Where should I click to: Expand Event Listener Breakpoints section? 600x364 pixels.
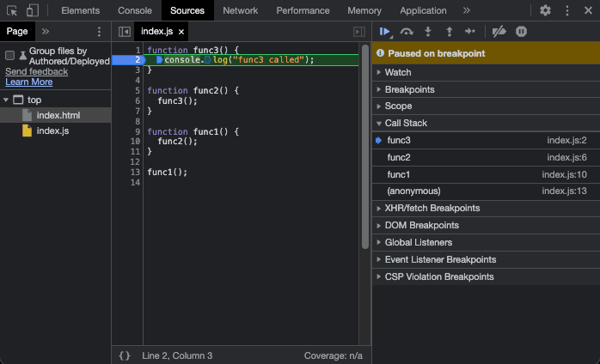[486, 259]
